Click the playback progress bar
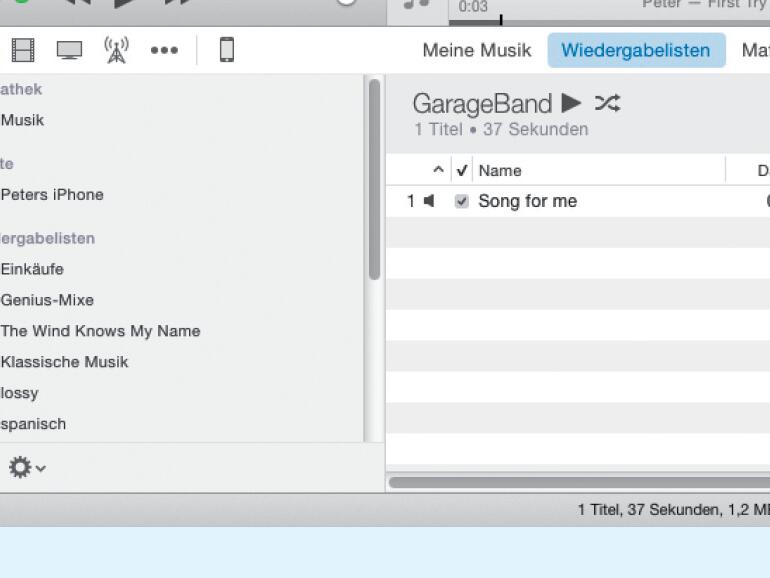Viewport: 770px width, 578px height. click(609, 23)
